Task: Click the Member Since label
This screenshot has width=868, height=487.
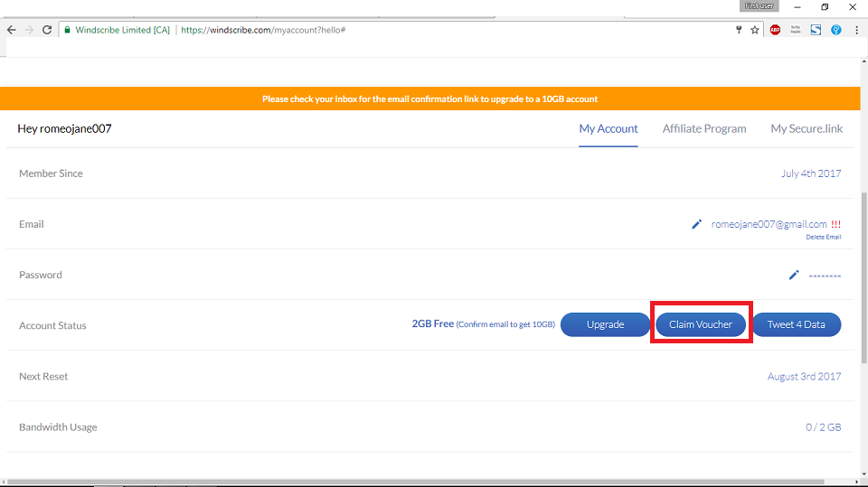Action: tap(51, 173)
